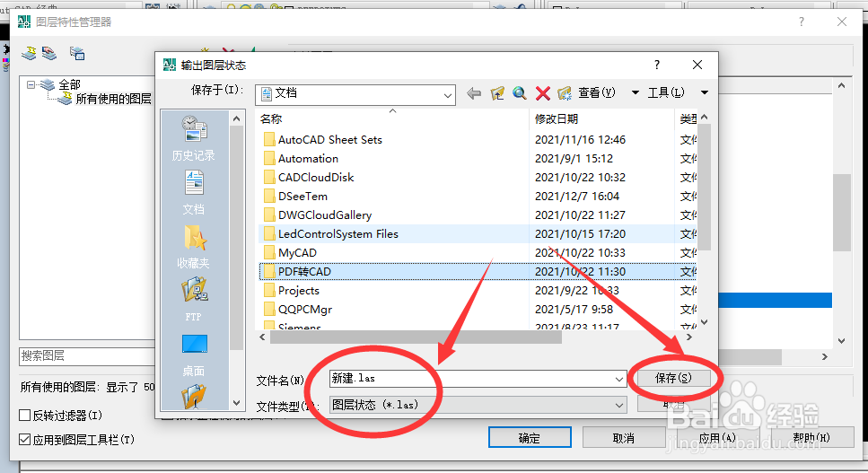The image size is (868, 473).
Task: Select 所有使用的图层 tree item
Action: click(x=113, y=99)
